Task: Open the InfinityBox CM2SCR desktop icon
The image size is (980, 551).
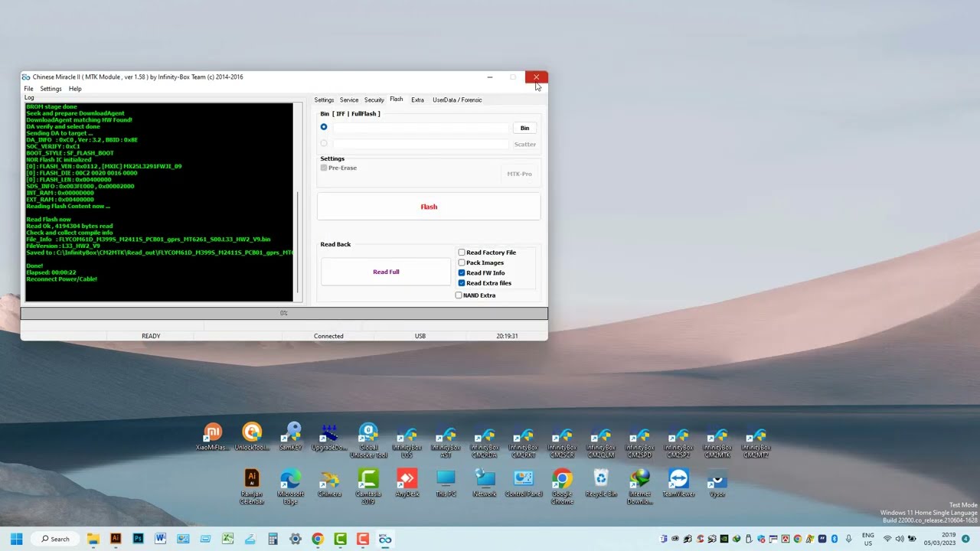Action: [563, 441]
